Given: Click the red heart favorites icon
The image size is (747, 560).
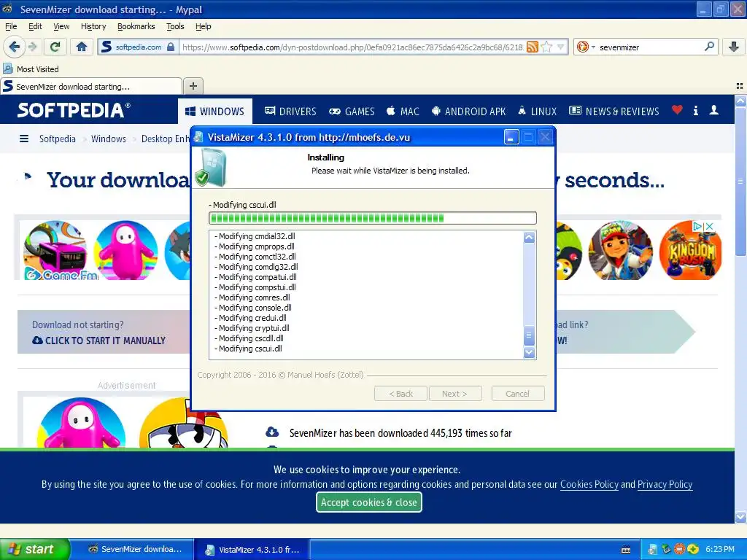Looking at the screenshot, I should point(677,110).
